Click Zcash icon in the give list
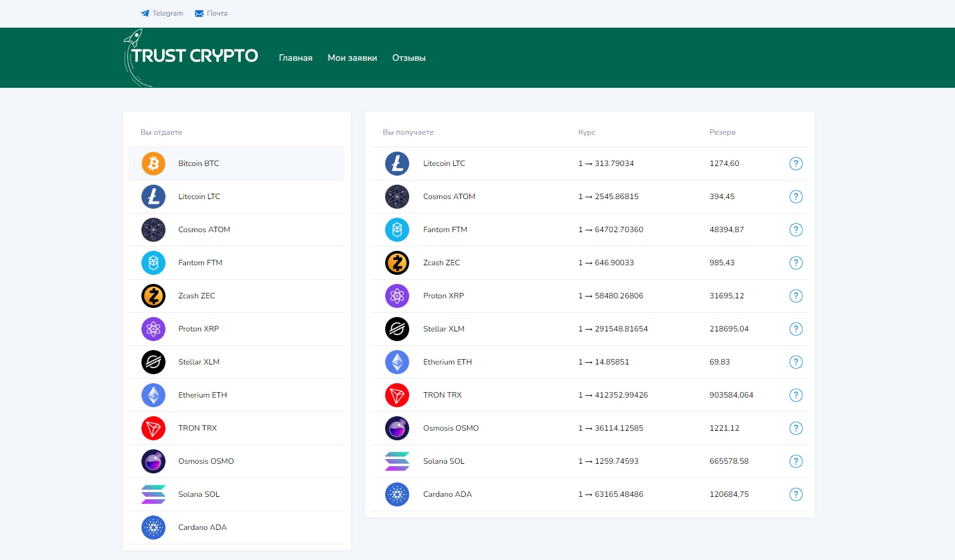Viewport: 955px width, 560px height. point(153,296)
